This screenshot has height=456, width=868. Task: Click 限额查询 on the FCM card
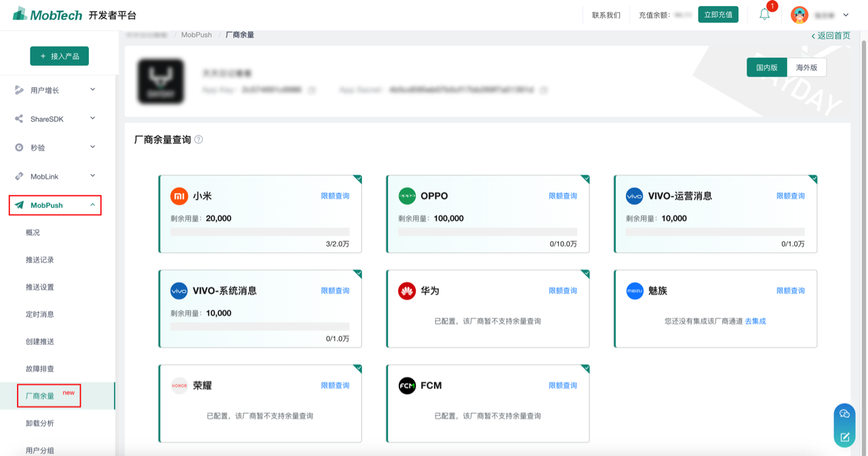tap(563, 386)
